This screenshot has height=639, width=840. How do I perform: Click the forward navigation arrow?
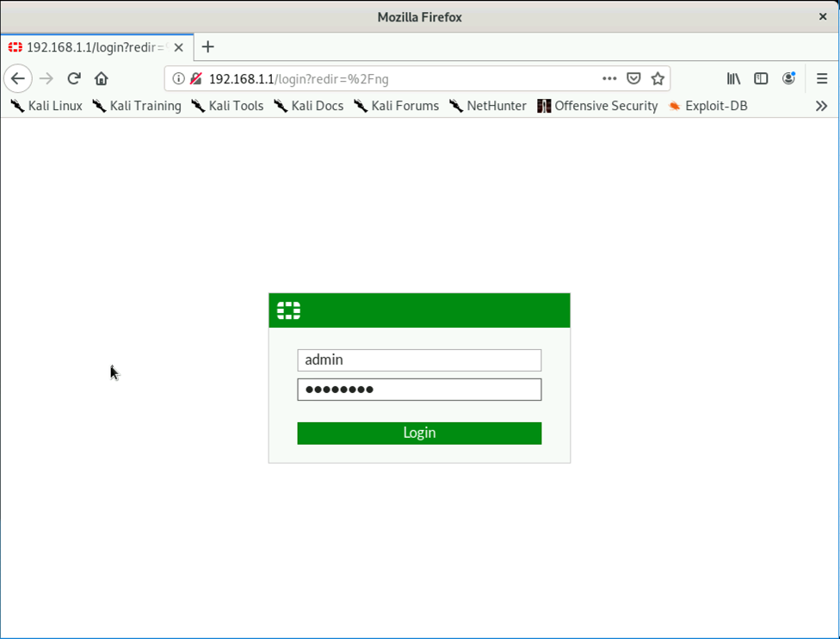[x=46, y=78]
